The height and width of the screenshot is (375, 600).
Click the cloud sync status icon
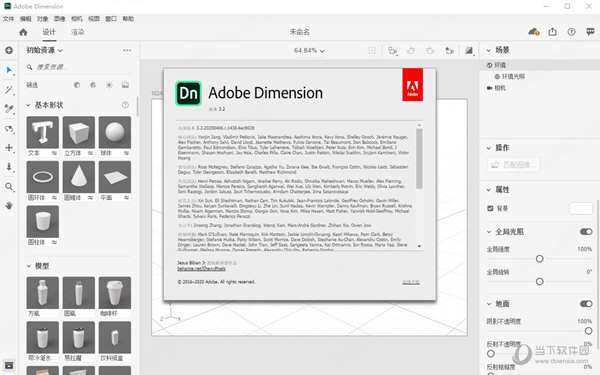[x=533, y=32]
